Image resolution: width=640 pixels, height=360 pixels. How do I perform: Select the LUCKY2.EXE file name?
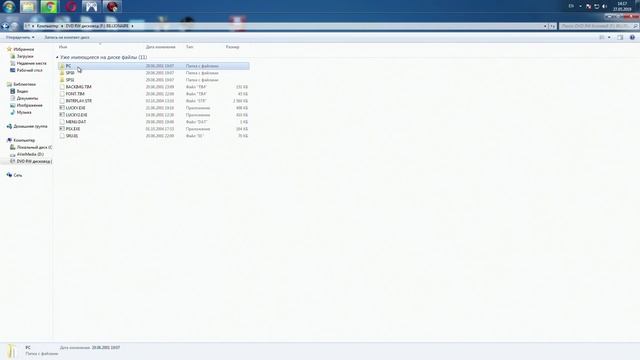click(x=76, y=115)
